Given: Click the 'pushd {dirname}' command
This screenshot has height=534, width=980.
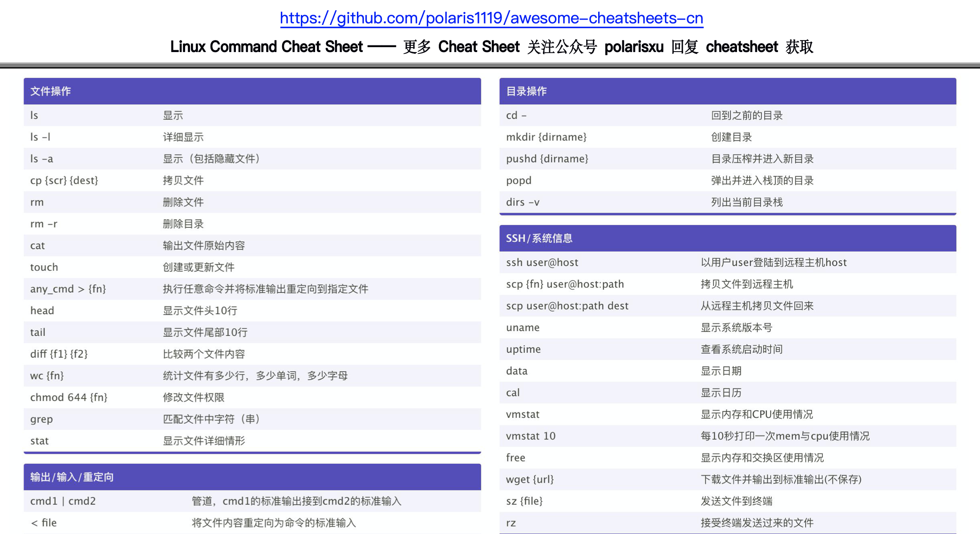Looking at the screenshot, I should [547, 159].
